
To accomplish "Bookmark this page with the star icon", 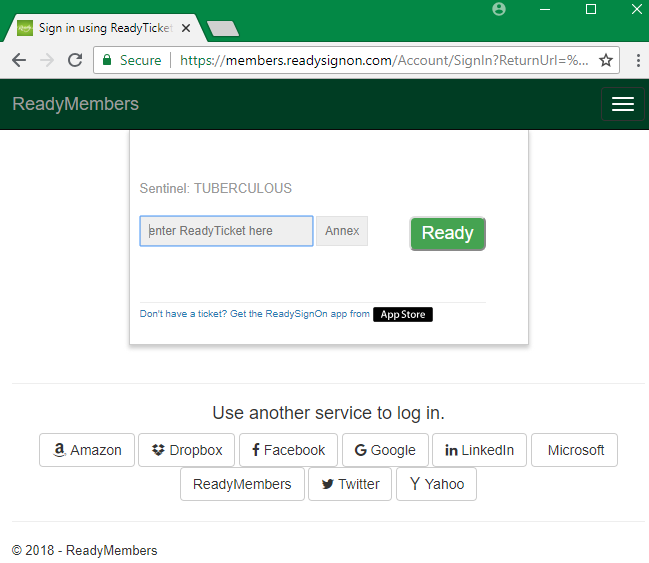I will 606,60.
